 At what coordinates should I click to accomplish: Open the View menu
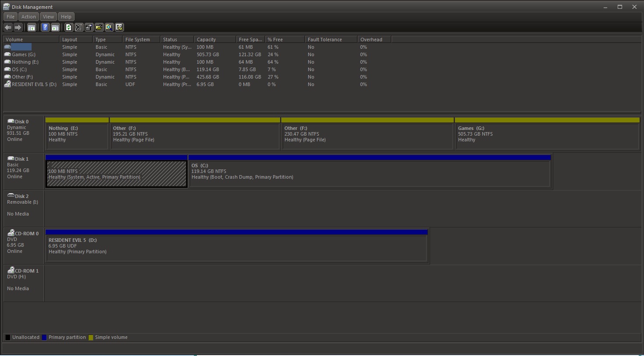[48, 17]
